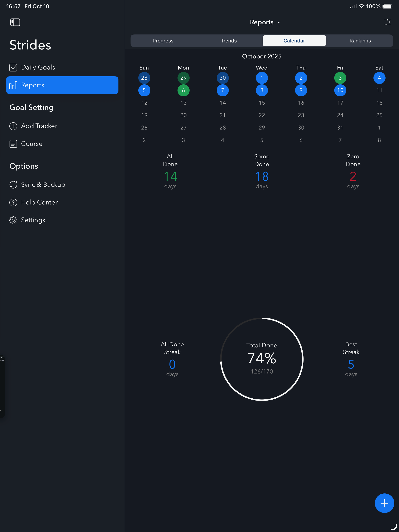The height and width of the screenshot is (532, 399).
Task: Tap the blue plus add button
Action: click(x=384, y=503)
